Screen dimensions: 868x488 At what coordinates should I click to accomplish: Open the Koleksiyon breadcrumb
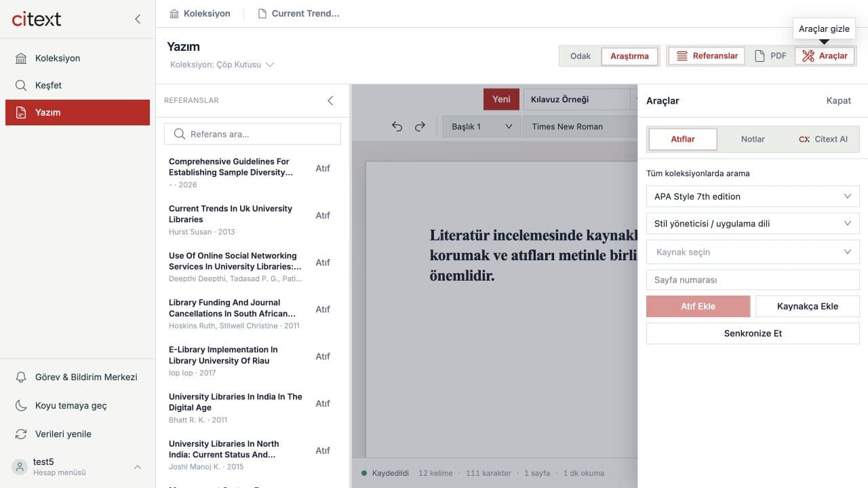tap(200, 14)
